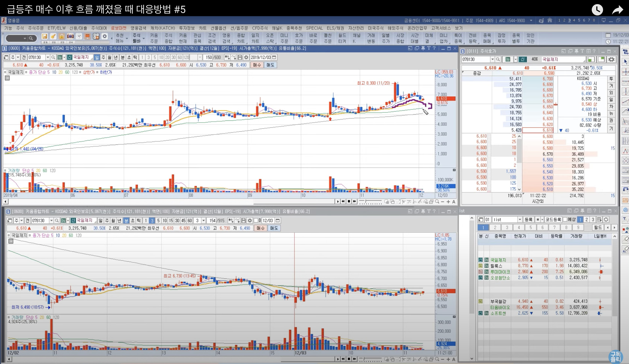The image size is (629, 364).
Task: Open the 로보마켓 menu
Action: click(x=119, y=28)
